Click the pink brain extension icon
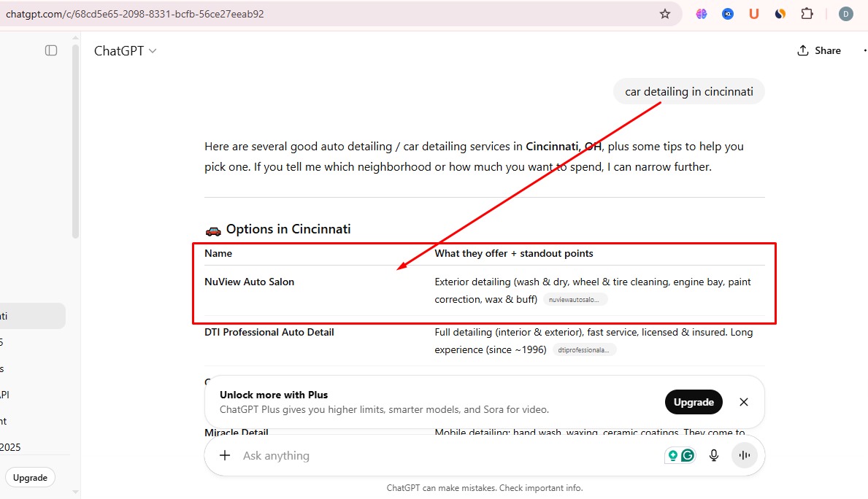868x499 pixels. [x=702, y=14]
